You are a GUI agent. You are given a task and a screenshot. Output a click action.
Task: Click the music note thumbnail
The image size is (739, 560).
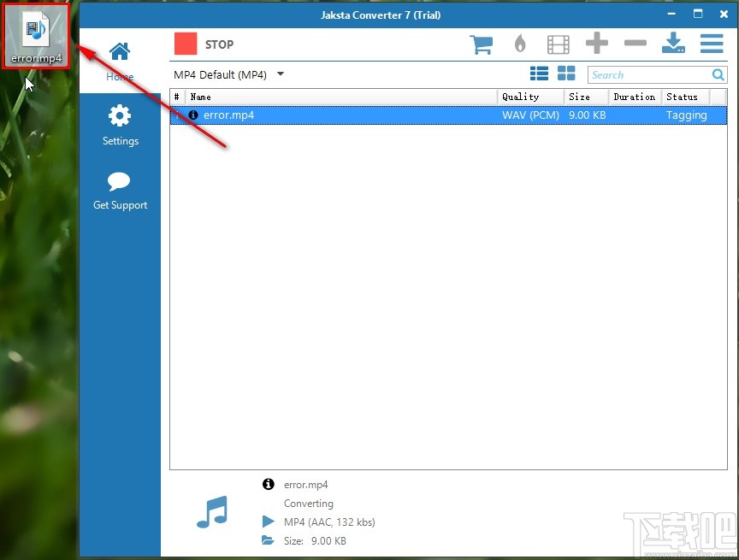click(212, 512)
